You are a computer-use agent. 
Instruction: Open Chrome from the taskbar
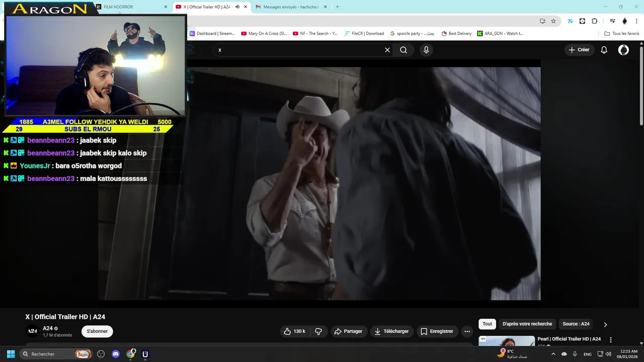[131, 354]
